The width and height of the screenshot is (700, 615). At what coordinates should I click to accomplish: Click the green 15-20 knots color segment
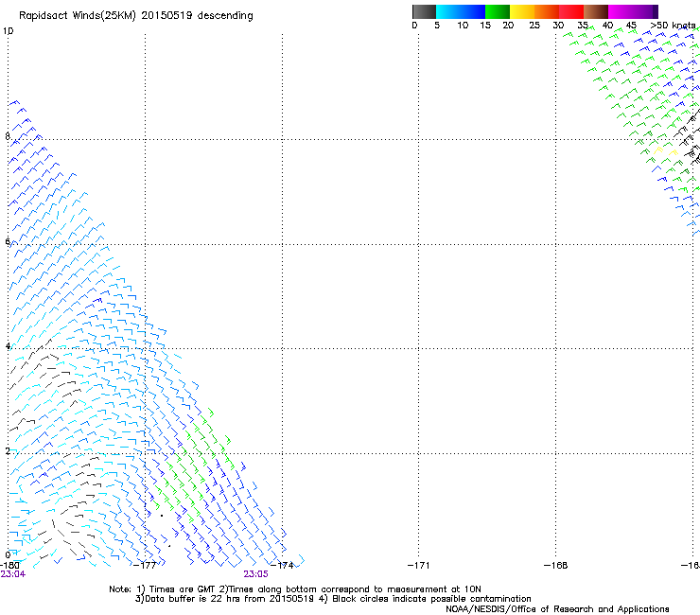coord(498,11)
